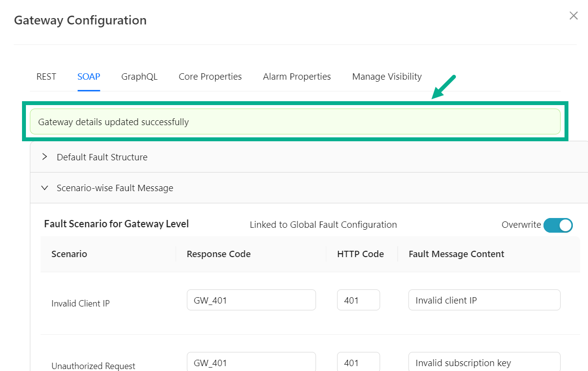The height and width of the screenshot is (371, 588).
Task: Click the Linked to Global Fault Configuration text
Action: [323, 225]
